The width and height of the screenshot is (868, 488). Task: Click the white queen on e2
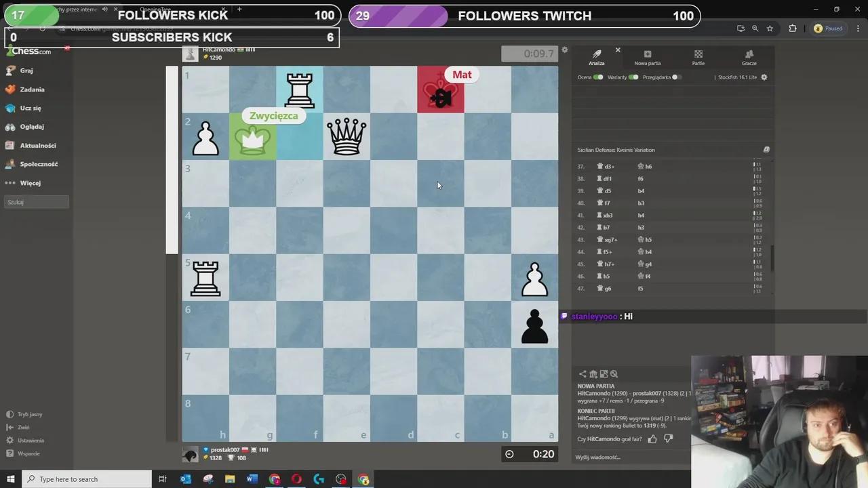pyautogui.click(x=347, y=136)
